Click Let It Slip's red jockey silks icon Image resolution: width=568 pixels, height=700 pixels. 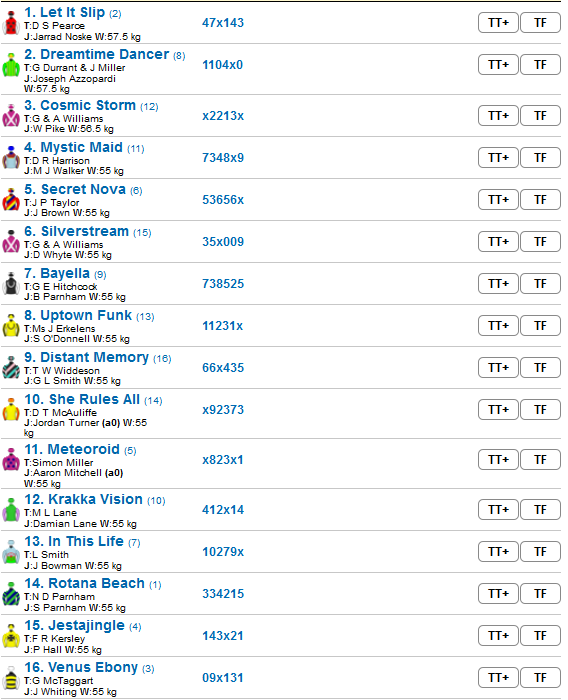pos(11,23)
